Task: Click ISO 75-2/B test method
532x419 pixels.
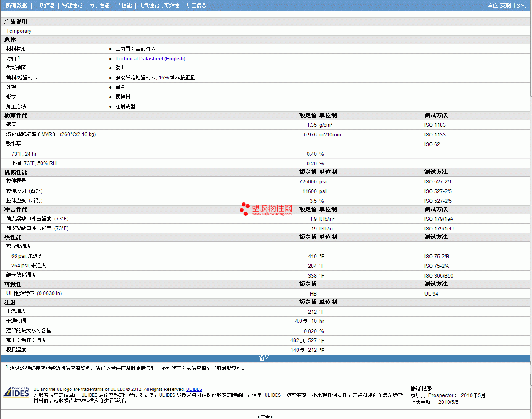Action: (437, 257)
